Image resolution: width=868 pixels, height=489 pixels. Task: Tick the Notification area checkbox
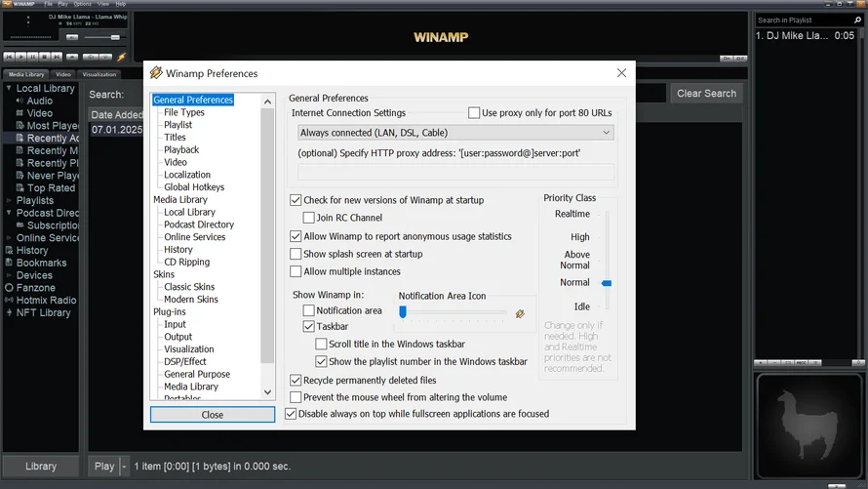[309, 310]
